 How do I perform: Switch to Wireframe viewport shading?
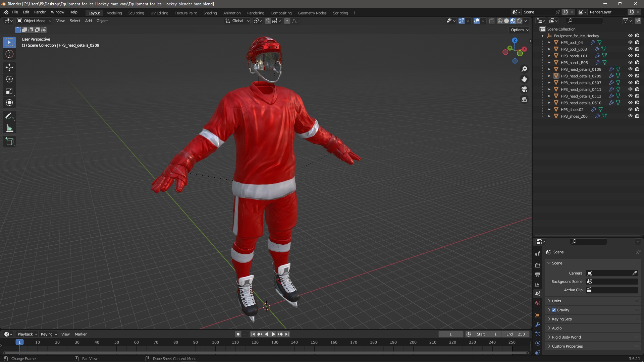[500, 21]
